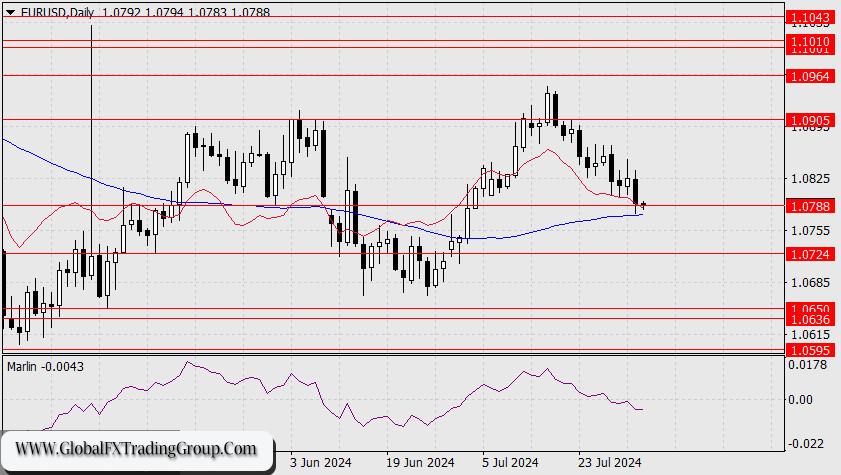Click the 1.0615 price axis value
Image resolution: width=841 pixels, height=475 pixels.
[x=810, y=335]
